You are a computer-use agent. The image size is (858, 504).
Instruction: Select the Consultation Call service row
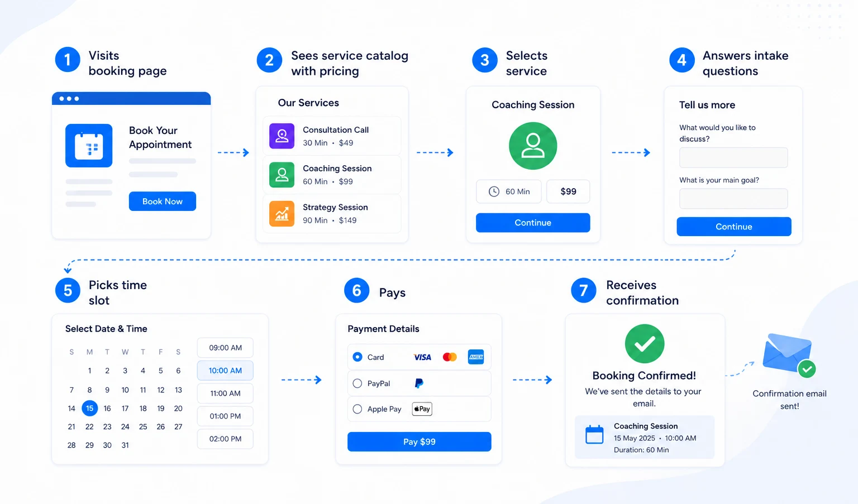click(x=332, y=136)
